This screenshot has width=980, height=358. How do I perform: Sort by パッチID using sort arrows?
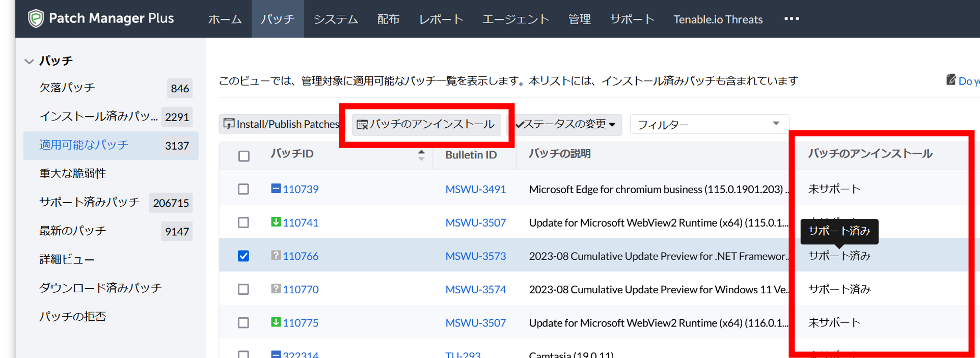pos(421,155)
